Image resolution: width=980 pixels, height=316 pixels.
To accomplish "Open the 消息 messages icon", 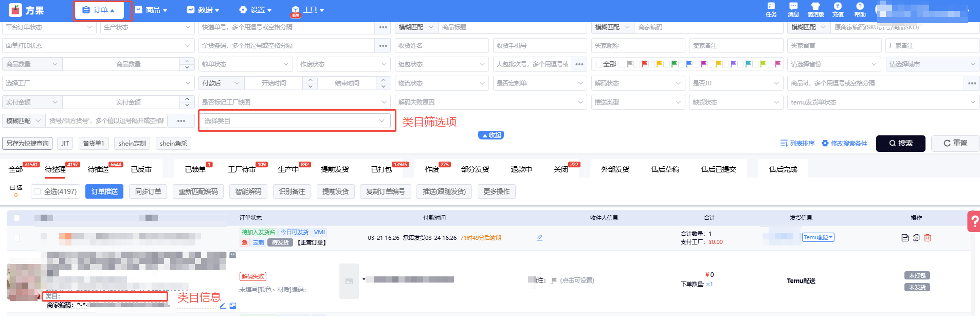I will pos(793,9).
